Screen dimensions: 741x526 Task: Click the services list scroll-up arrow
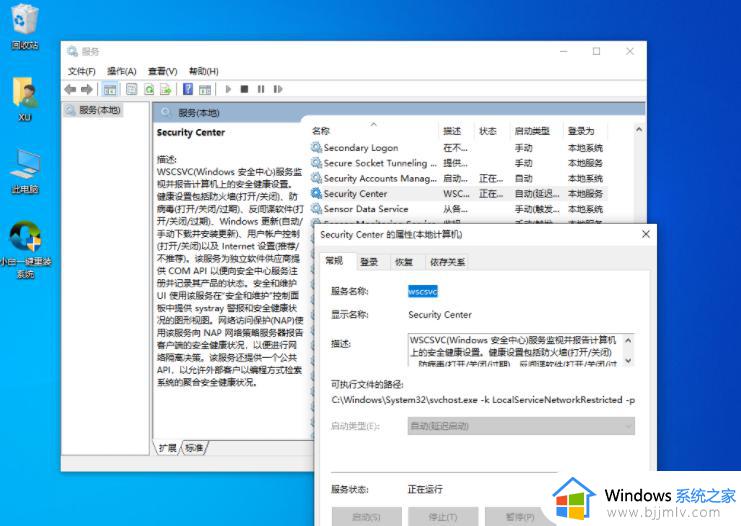click(639, 129)
